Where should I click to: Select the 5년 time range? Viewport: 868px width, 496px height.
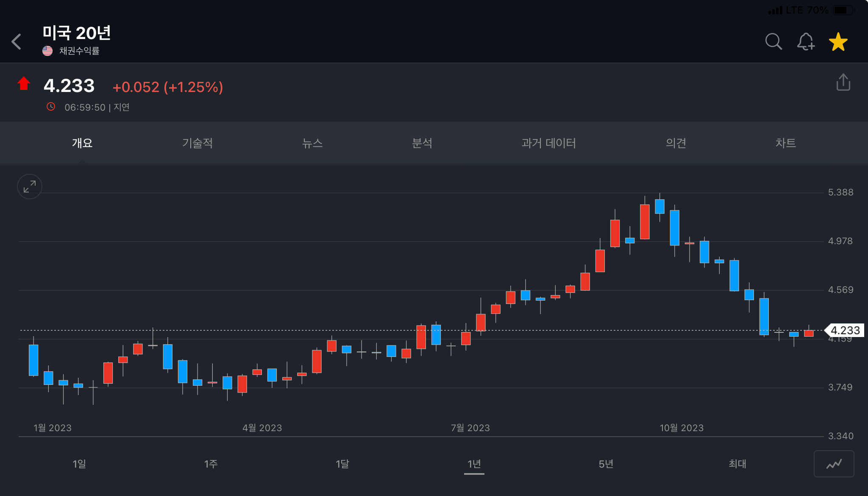[x=606, y=464]
